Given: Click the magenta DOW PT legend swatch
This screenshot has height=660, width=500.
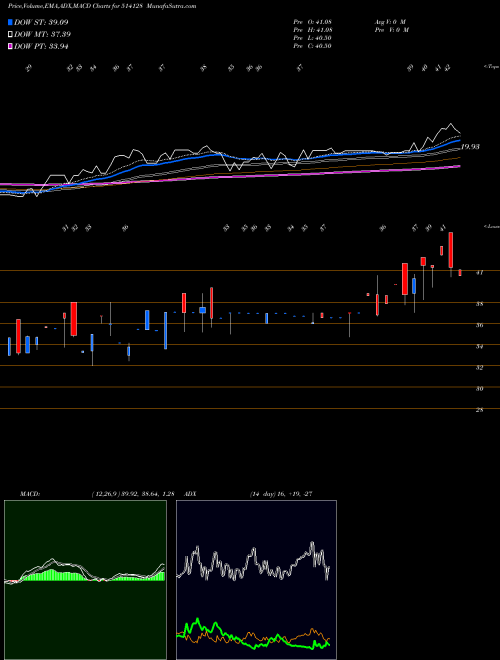Looking at the screenshot, I should pos(11,46).
